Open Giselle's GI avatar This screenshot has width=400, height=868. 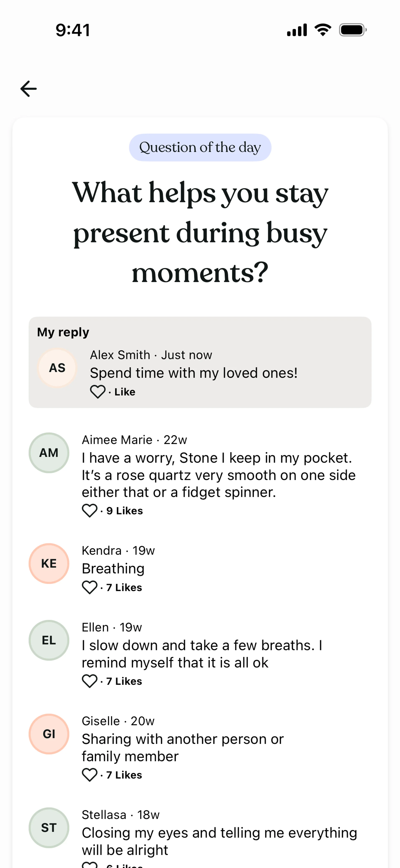coord(49,734)
